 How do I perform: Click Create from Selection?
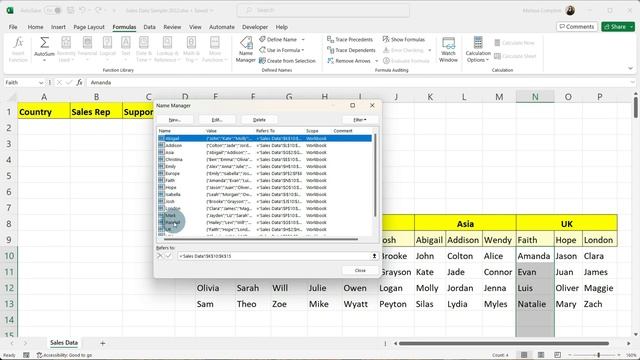tap(287, 61)
